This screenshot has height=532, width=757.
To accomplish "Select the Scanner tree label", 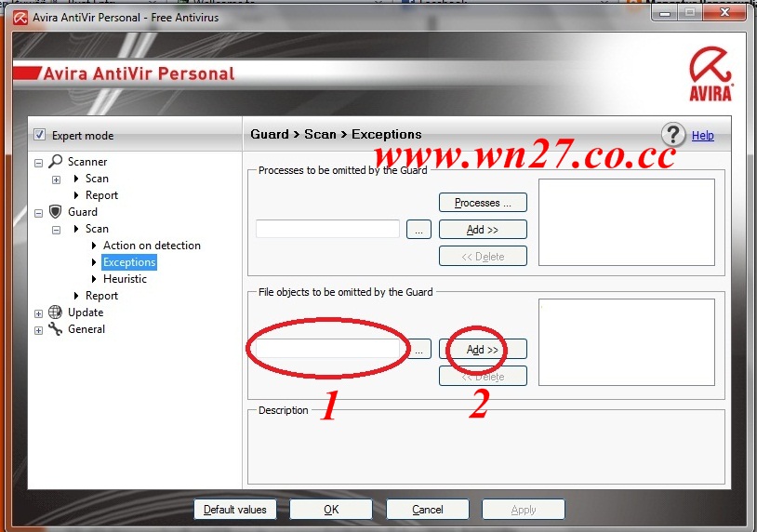I will [87, 161].
